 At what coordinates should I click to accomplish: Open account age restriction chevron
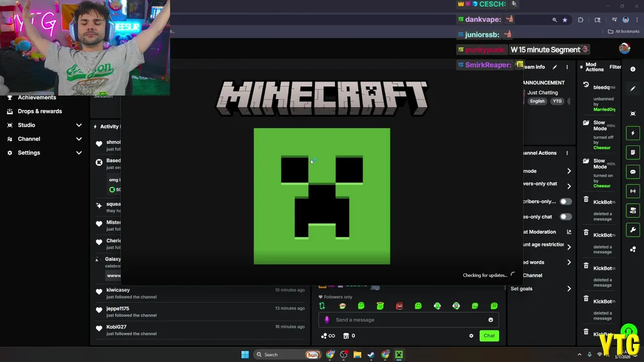569,247
